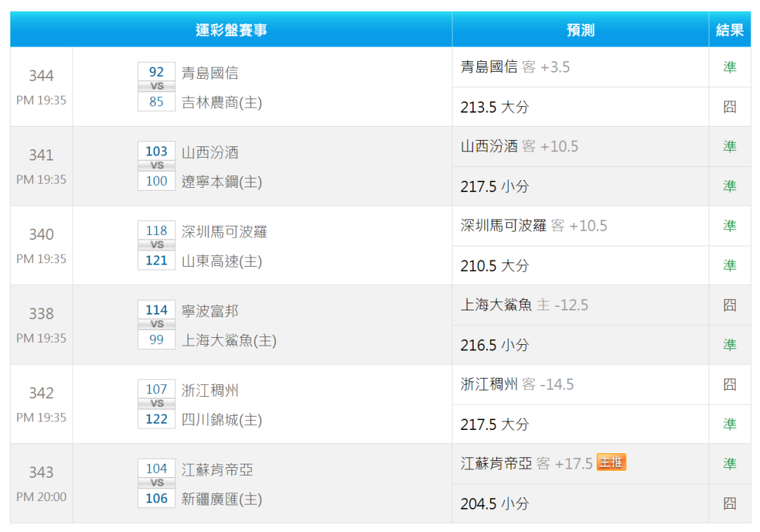The height and width of the screenshot is (532, 760).
Task: Click the score 107 for 浙江稠州
Action: [156, 390]
